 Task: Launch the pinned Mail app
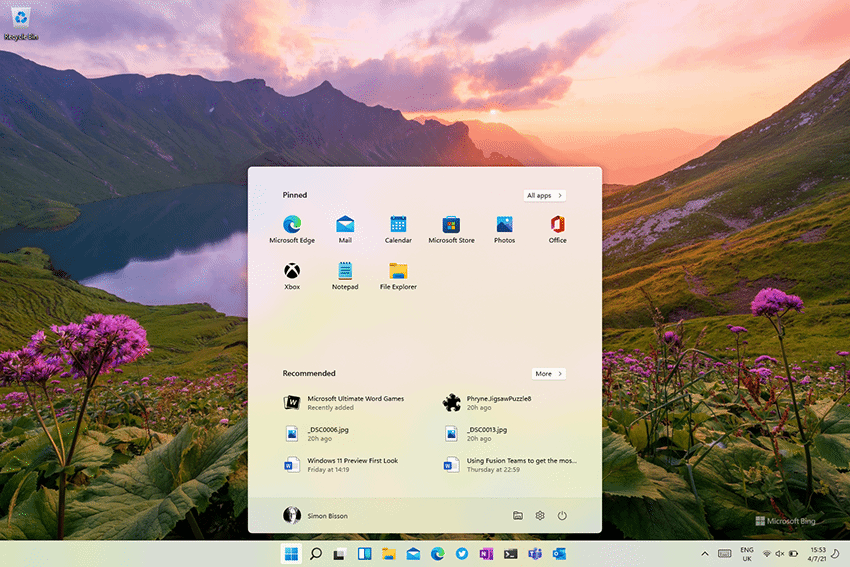[345, 225]
